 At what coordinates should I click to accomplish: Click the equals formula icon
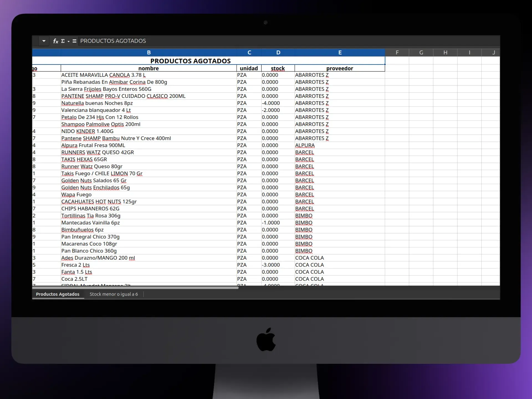pos(74,41)
